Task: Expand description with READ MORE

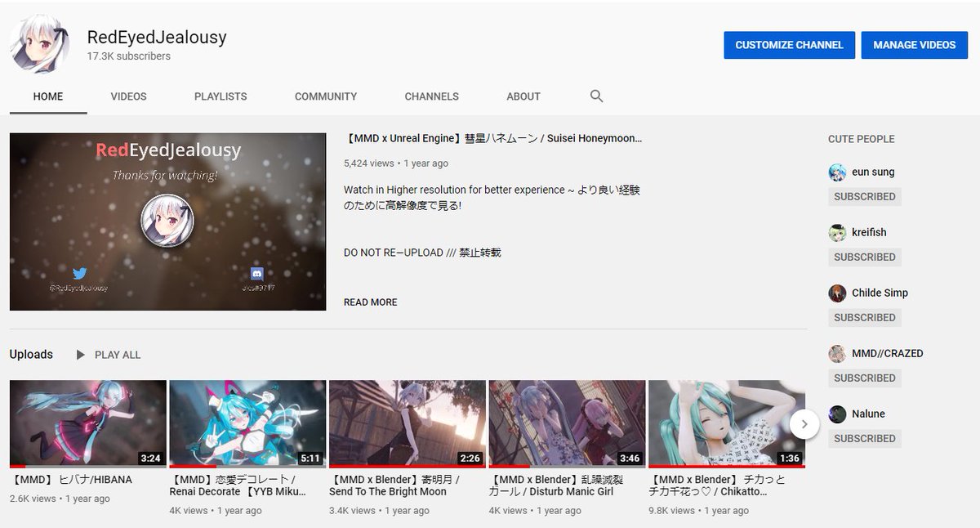Action: tap(371, 302)
